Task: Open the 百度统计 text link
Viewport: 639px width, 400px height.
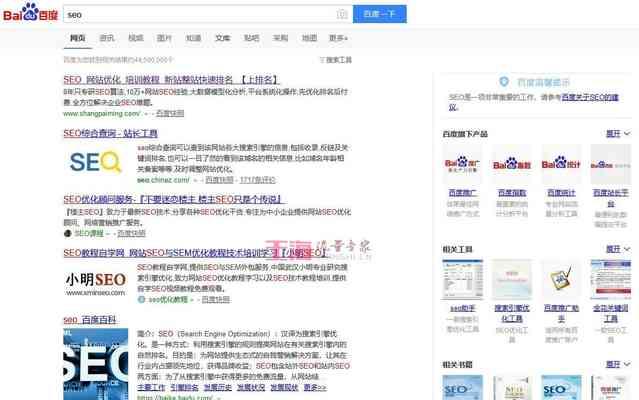Action: point(561,193)
